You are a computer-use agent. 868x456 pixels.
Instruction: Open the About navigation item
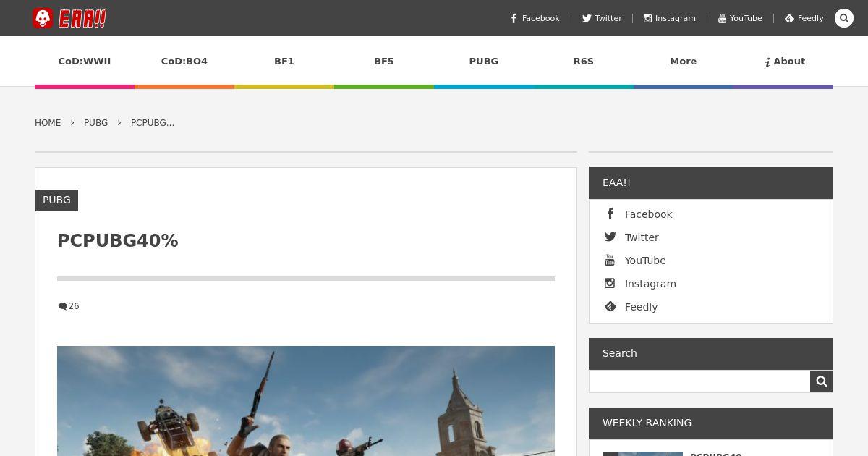click(783, 62)
